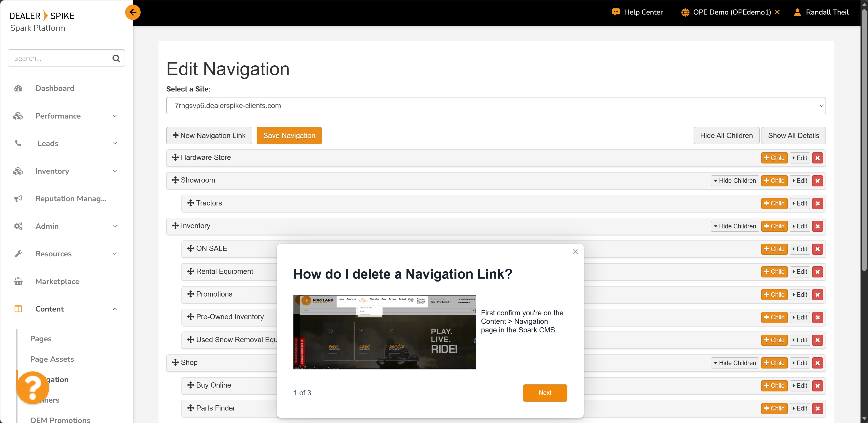Open the Select a Site dropdown
Viewport: 868px width, 423px height.
496,106
